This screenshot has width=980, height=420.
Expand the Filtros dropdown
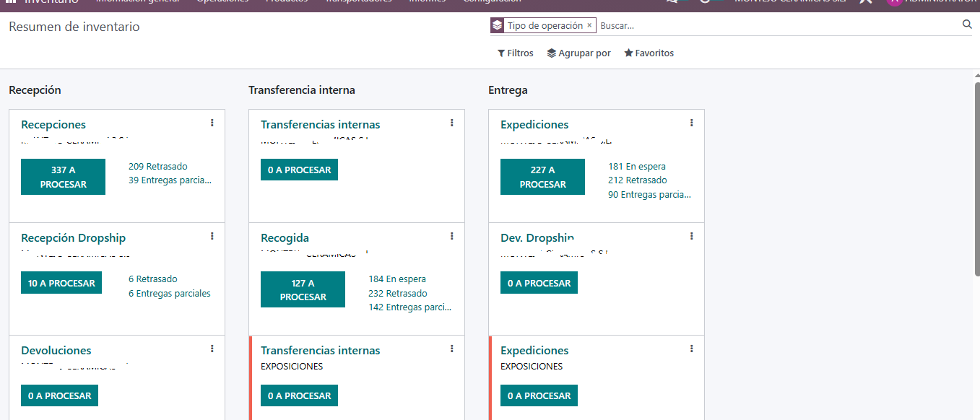point(516,53)
